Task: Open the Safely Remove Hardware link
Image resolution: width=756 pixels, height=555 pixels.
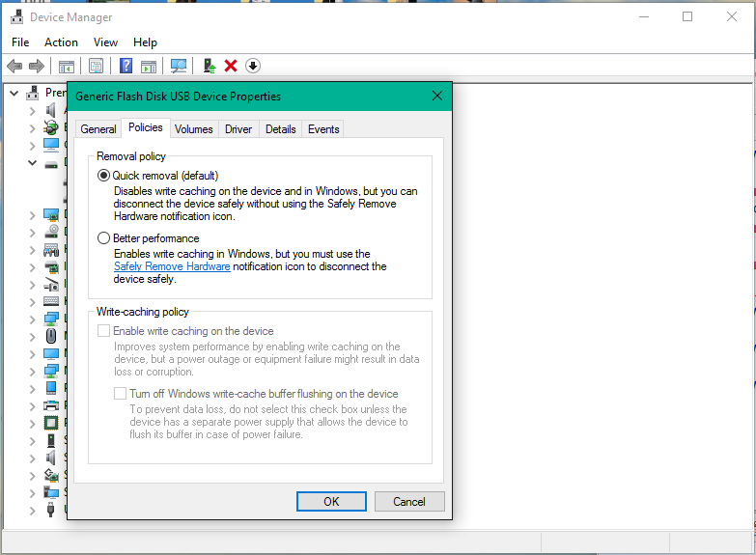Action: (x=172, y=266)
